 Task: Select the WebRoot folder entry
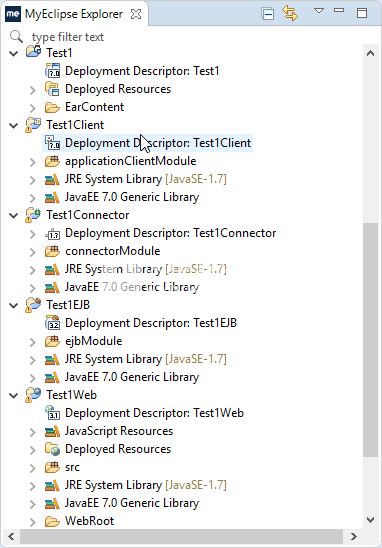pos(89,521)
